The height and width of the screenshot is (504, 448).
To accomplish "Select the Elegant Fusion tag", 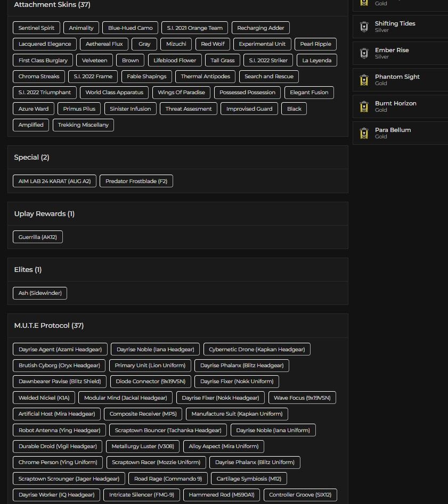I will pos(309,93).
